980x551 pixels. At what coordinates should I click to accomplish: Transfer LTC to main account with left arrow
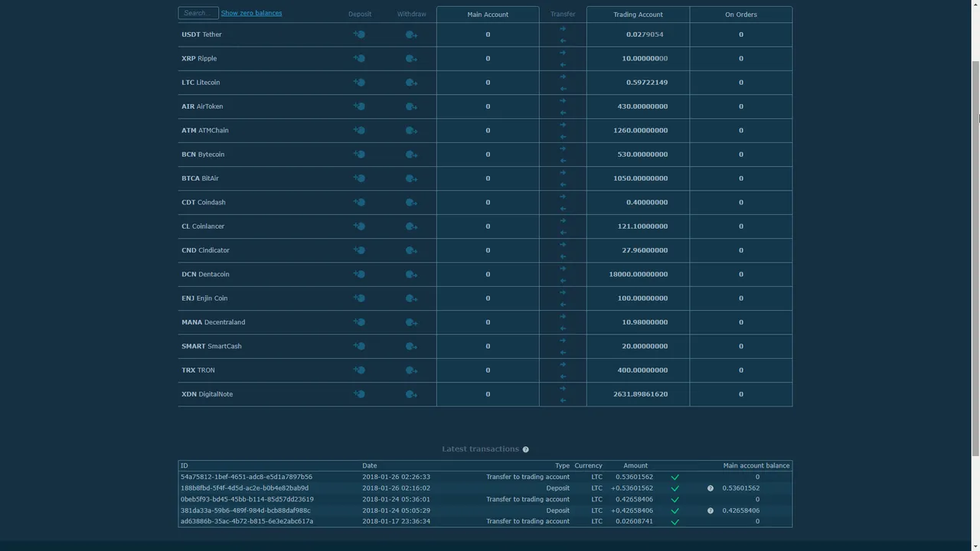[563, 89]
